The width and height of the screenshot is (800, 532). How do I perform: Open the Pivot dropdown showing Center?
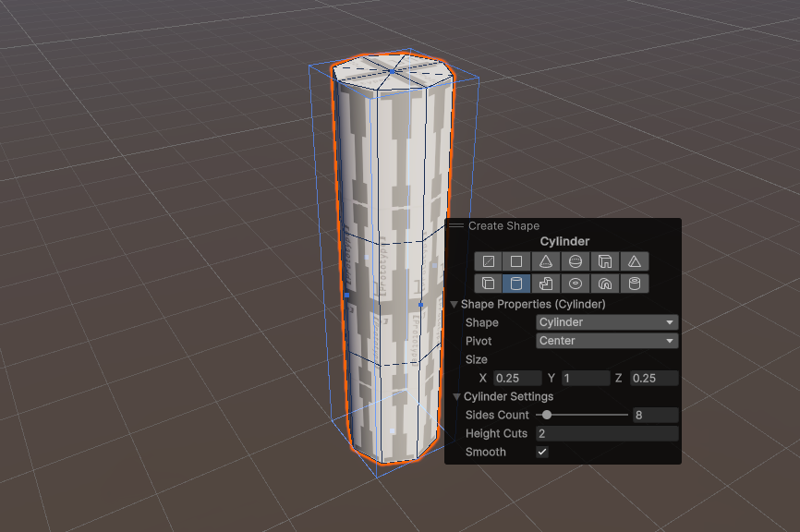(607, 341)
